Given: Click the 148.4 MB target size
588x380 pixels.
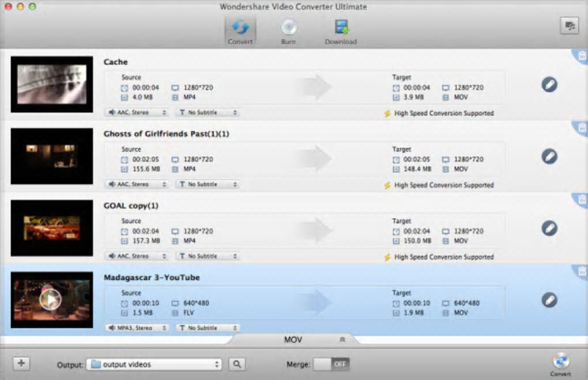Looking at the screenshot, I should [x=417, y=169].
